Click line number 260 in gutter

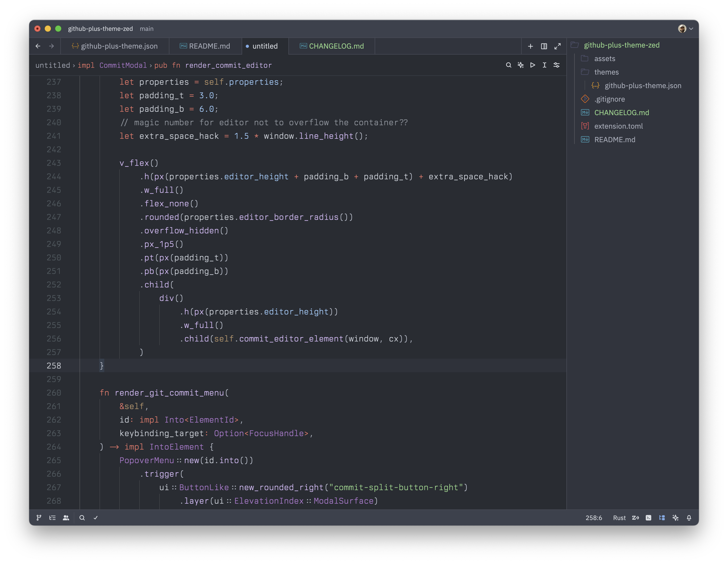tap(54, 392)
